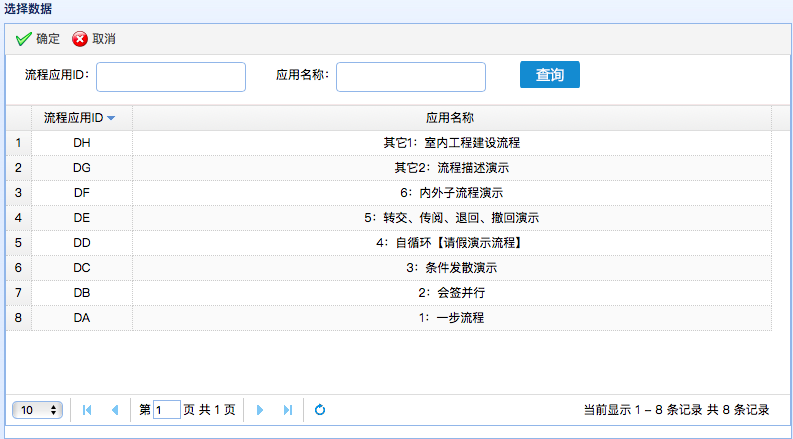Open the sort arrow on 流程应用ID column
The height and width of the screenshot is (439, 793).
111,118
